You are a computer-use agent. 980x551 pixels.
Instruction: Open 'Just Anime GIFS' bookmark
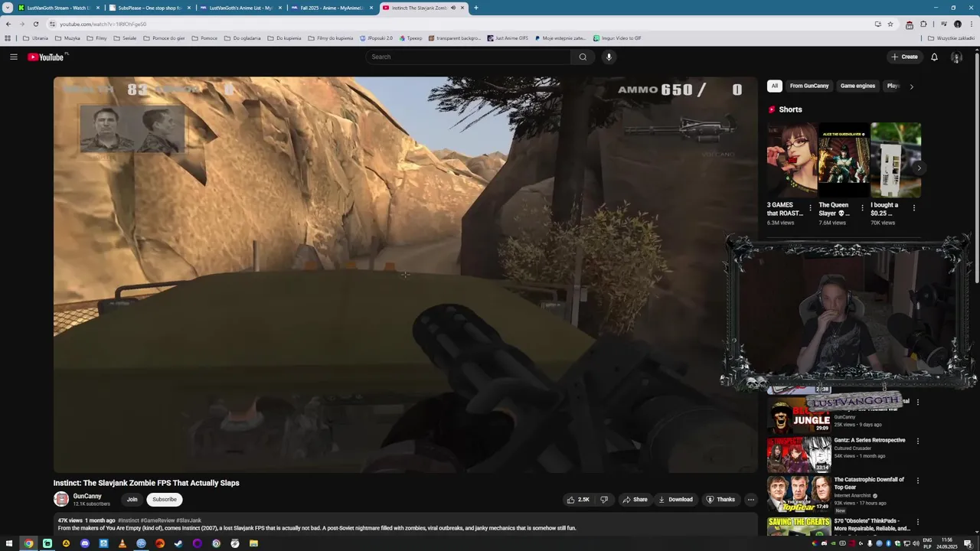click(508, 37)
